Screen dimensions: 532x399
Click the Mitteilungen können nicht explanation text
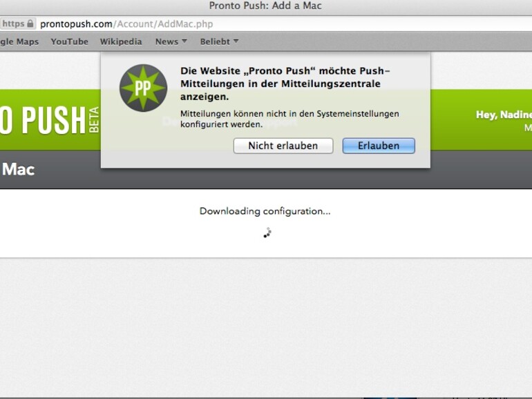(x=289, y=119)
